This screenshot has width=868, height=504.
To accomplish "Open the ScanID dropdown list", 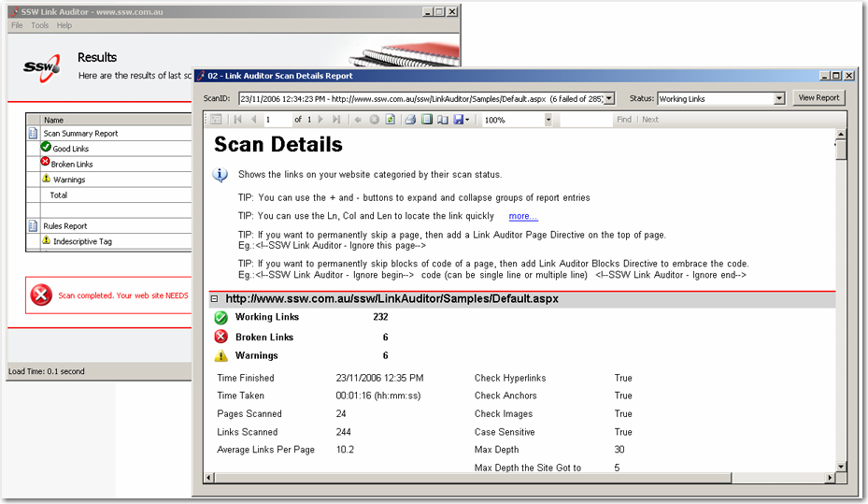I will [x=609, y=98].
